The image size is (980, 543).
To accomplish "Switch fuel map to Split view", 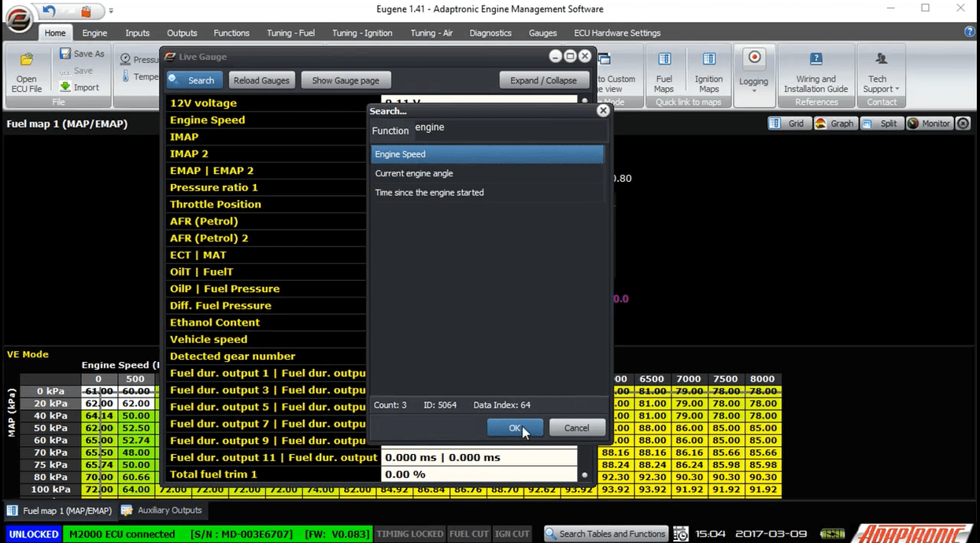I will (881, 124).
